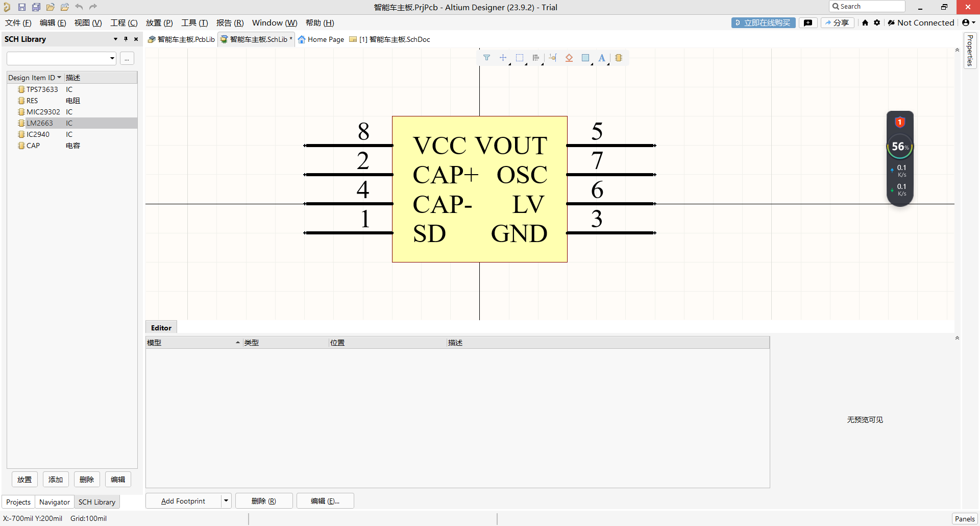
Task: Click the Panels button
Action: 964,519
